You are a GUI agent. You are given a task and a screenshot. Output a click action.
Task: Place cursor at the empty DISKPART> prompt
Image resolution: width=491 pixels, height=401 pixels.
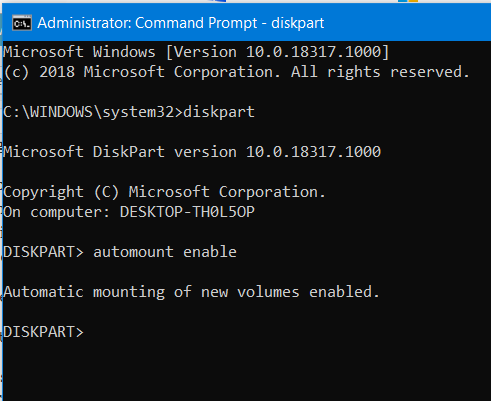point(43,332)
